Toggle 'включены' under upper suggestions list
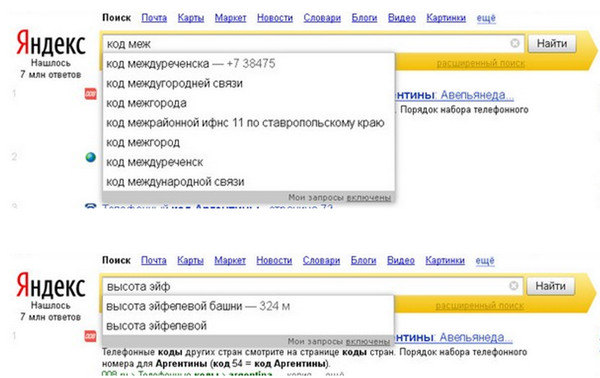Viewport: 600px width, 378px height. [368, 198]
